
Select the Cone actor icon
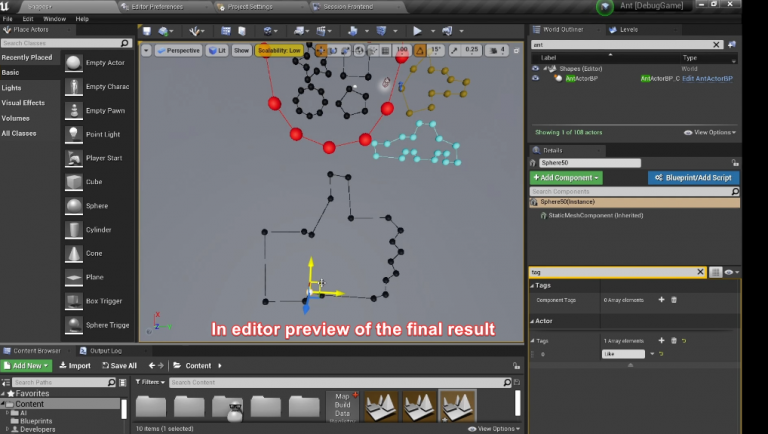tap(74, 253)
